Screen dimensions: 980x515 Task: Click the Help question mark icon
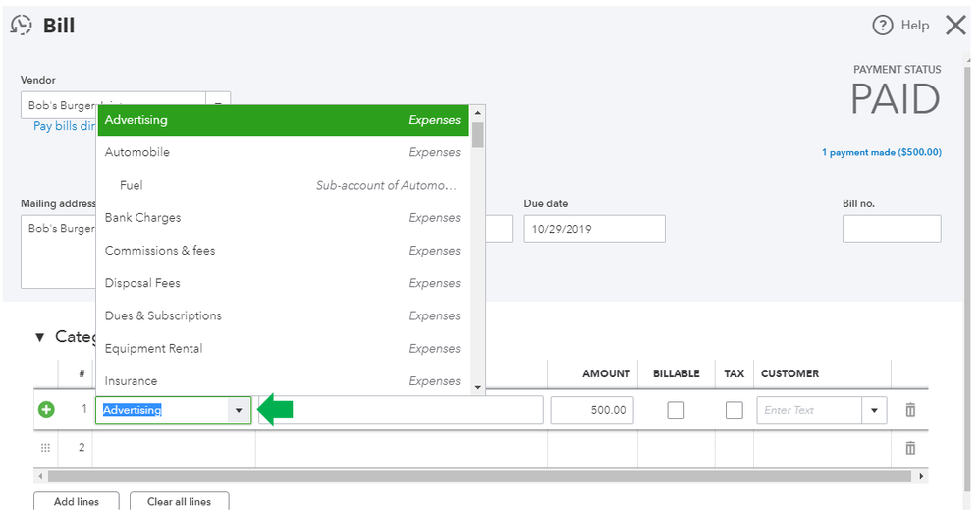[882, 26]
